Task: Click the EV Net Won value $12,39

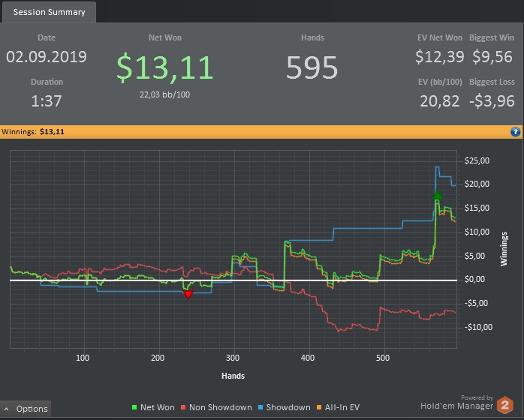Action: point(440,57)
